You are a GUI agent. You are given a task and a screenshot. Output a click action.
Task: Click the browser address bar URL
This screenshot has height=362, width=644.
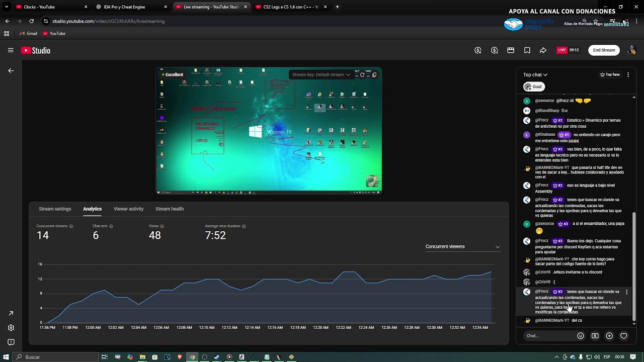[x=108, y=21]
